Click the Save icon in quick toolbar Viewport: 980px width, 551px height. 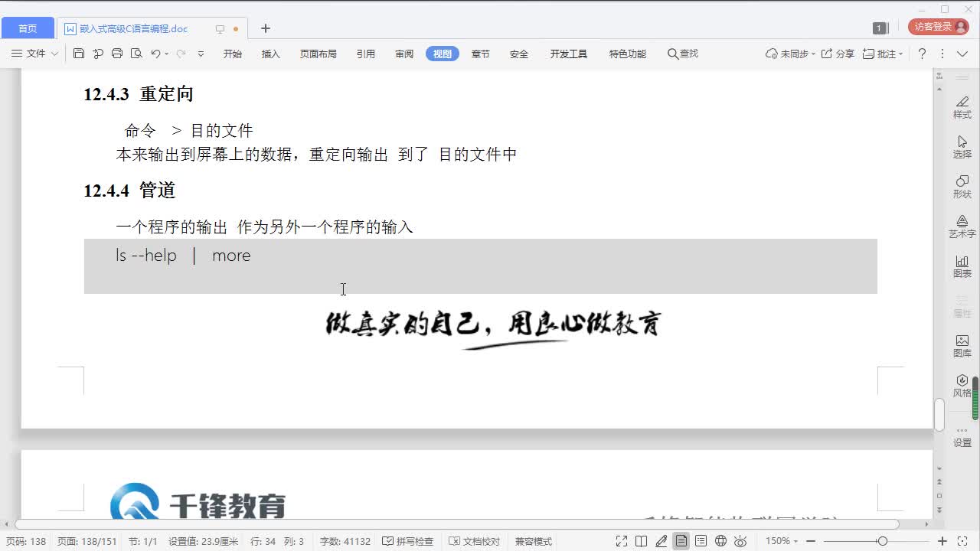79,54
